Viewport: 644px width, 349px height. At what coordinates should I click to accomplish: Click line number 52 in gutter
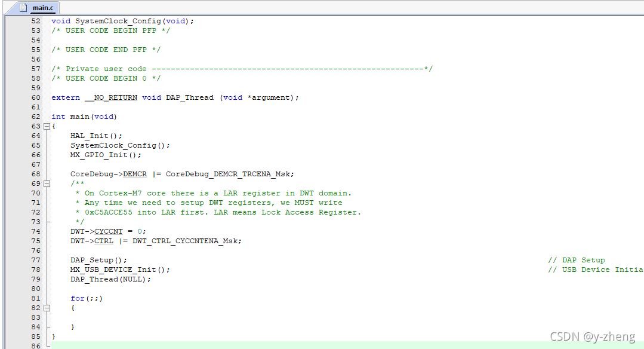[x=36, y=21]
